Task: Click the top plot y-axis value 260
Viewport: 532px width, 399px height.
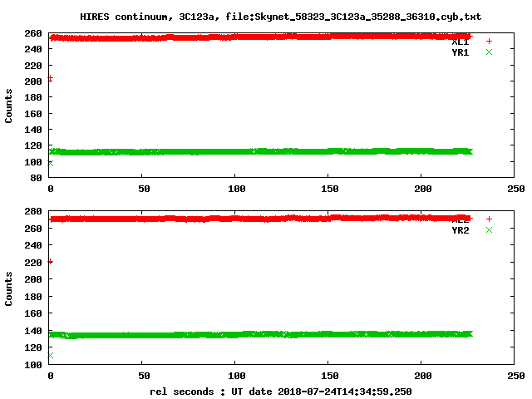Action: [x=33, y=33]
